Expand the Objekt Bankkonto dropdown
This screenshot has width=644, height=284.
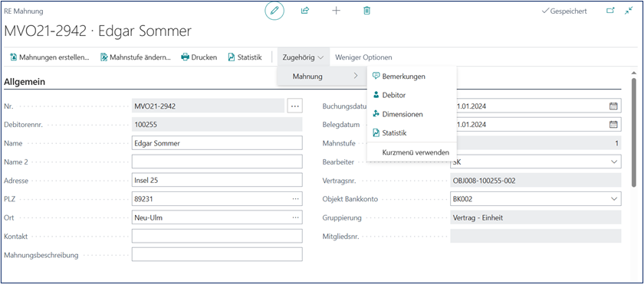click(614, 199)
